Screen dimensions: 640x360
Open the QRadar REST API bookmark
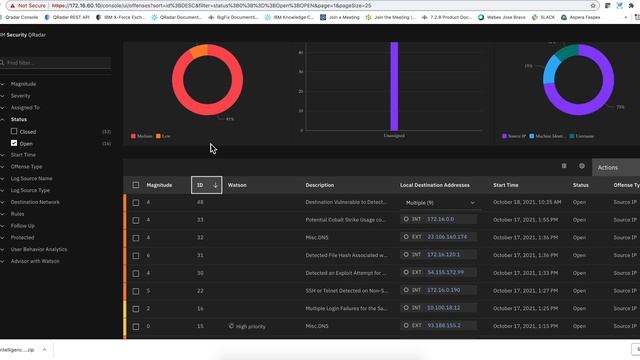click(x=67, y=17)
